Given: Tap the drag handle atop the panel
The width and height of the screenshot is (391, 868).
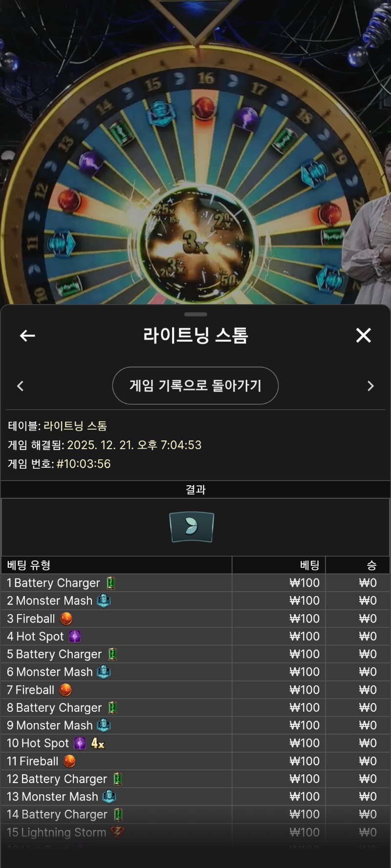Looking at the screenshot, I should click(196, 314).
